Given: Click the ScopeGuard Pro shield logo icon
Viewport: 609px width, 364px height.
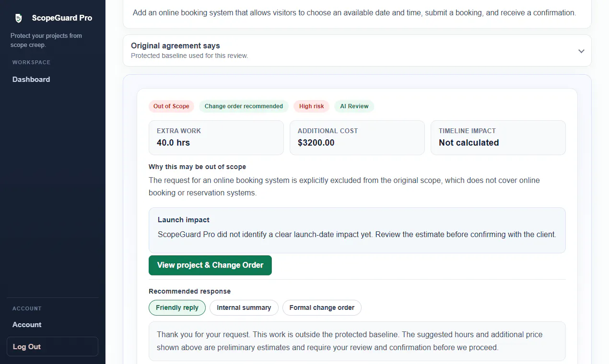Looking at the screenshot, I should coord(18,18).
